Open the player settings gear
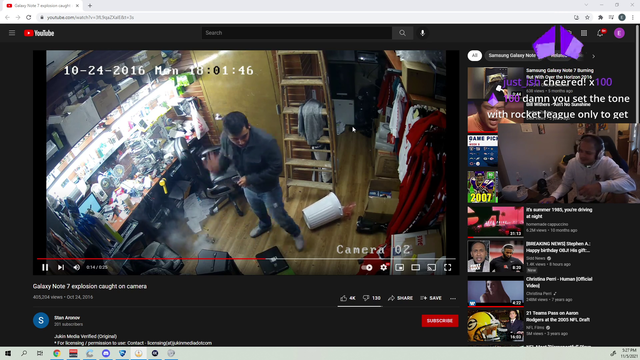Screen dimensions: 640x360 383,267
